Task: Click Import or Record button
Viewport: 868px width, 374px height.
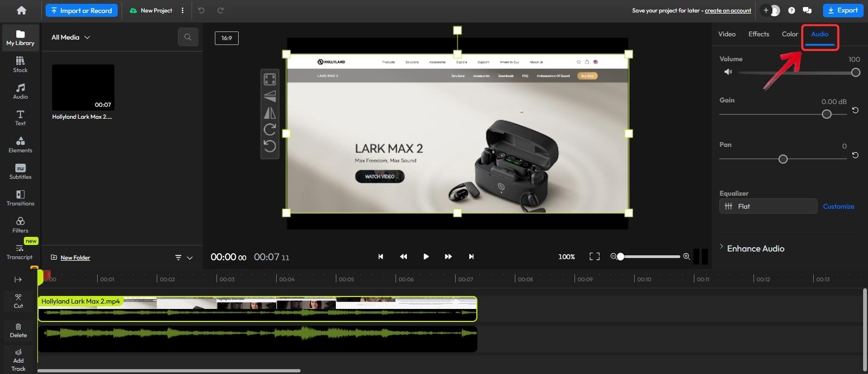Action: point(81,10)
